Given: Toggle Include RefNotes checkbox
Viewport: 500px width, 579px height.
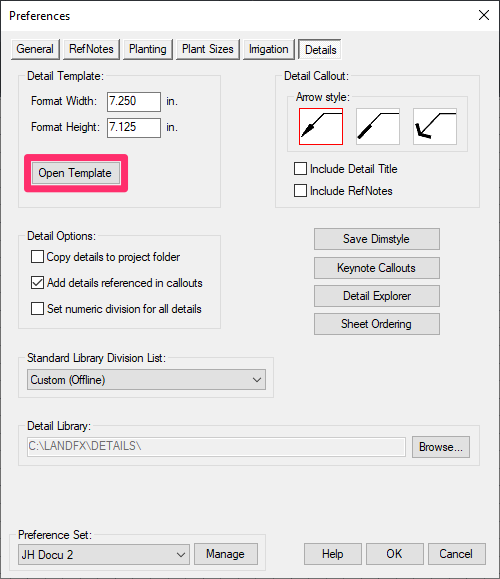Looking at the screenshot, I should click(300, 191).
